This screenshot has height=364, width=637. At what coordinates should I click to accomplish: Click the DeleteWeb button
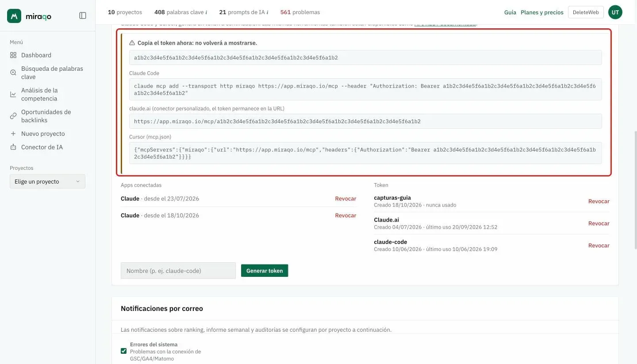click(586, 12)
